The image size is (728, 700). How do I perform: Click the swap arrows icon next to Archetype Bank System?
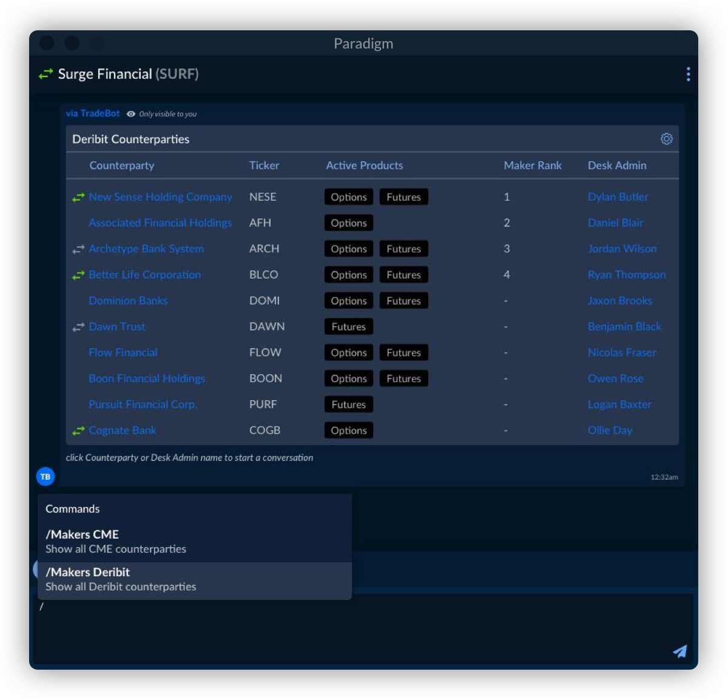tap(78, 249)
